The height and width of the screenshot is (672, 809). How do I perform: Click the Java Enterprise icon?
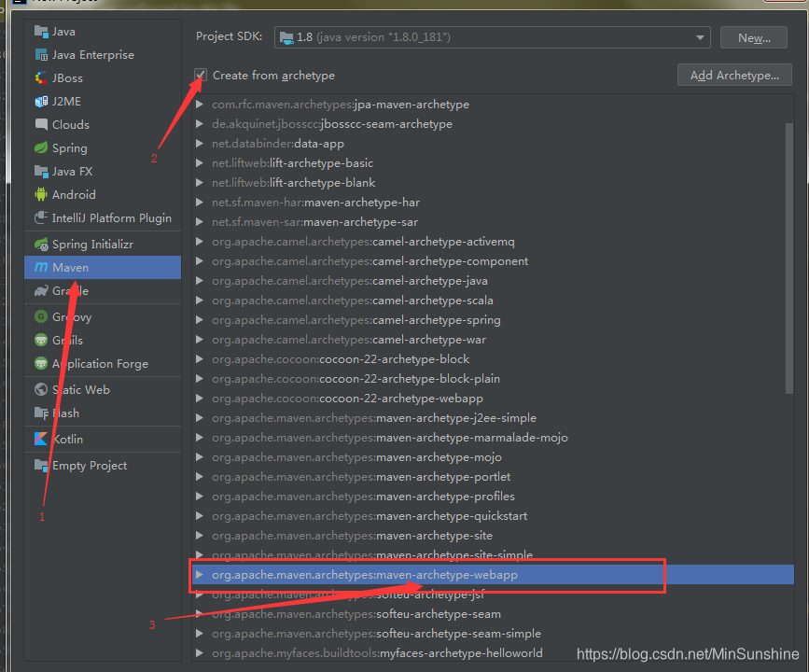pos(41,55)
